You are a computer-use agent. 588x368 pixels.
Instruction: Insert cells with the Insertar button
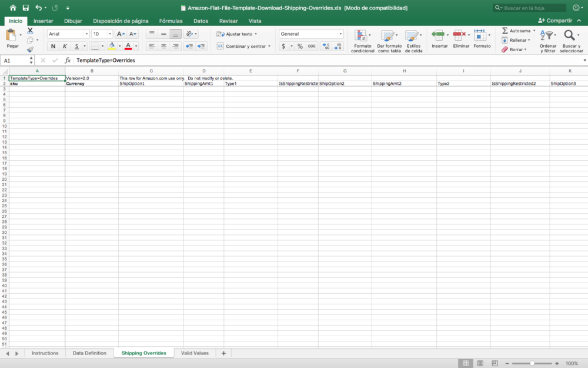tap(439, 39)
